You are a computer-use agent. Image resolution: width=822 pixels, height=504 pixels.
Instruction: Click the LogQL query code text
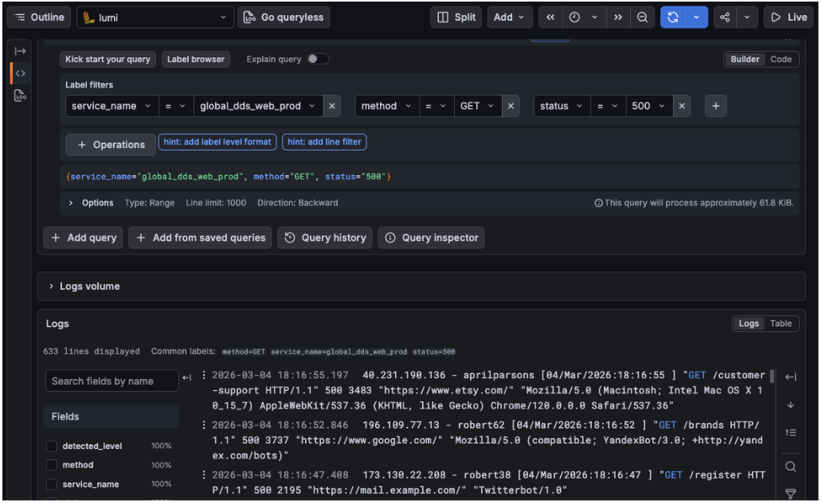coord(228,177)
